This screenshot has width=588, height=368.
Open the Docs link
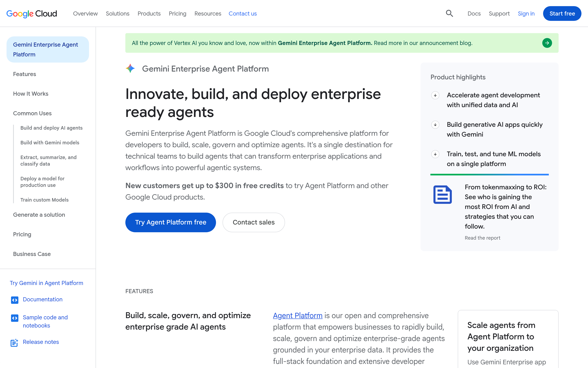coord(474,14)
